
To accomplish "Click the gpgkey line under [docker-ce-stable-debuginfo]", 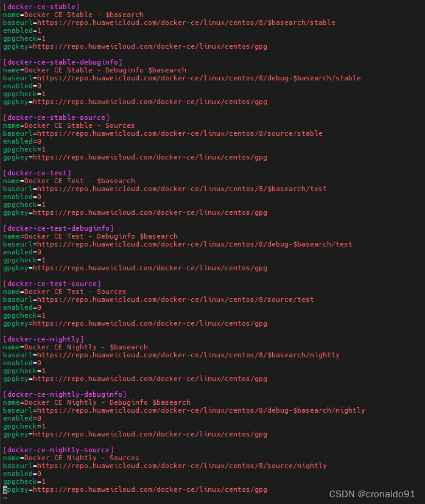I will [x=135, y=102].
